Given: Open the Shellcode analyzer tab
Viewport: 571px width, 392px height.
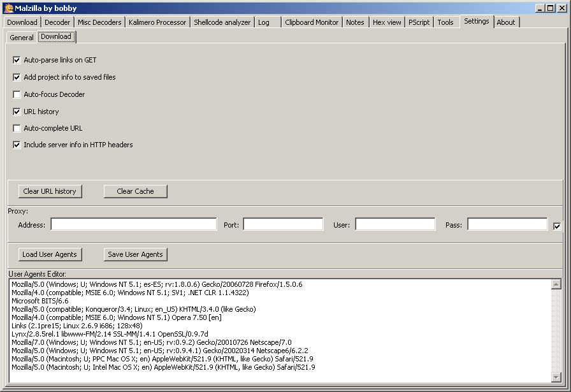Looking at the screenshot, I should pyautogui.click(x=222, y=22).
